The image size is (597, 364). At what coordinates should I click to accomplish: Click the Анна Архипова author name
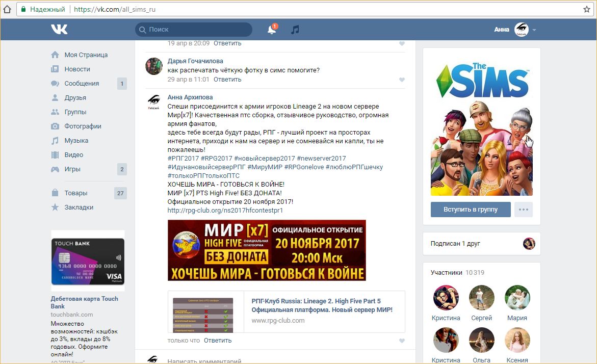tap(190, 97)
